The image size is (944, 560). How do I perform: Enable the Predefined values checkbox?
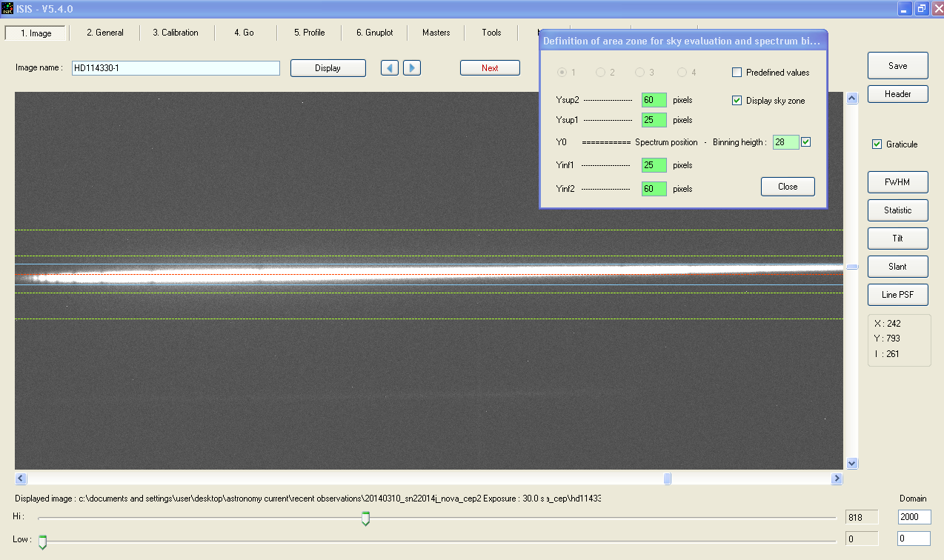pyautogui.click(x=737, y=73)
